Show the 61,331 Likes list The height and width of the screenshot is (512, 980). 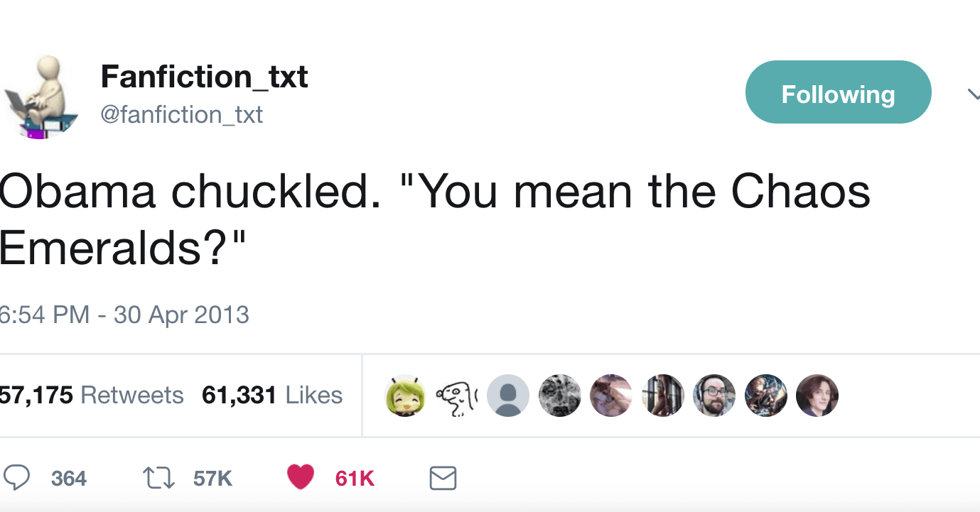pyautogui.click(x=272, y=395)
